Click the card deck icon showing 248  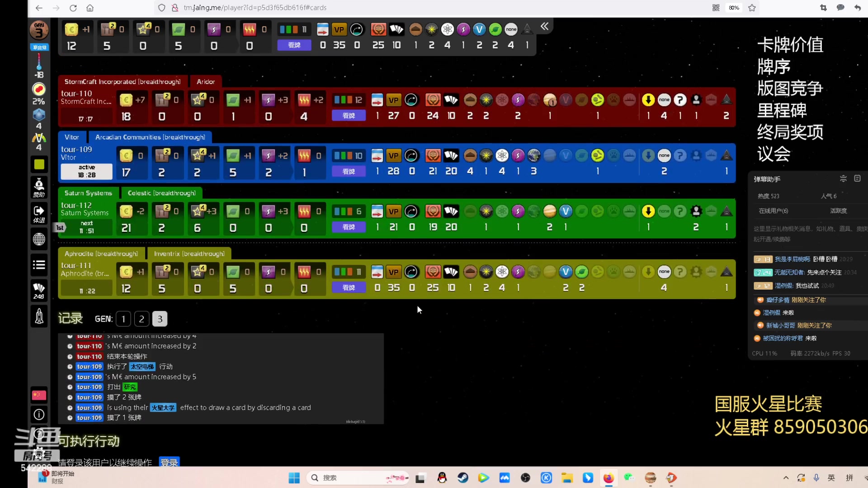click(x=39, y=291)
